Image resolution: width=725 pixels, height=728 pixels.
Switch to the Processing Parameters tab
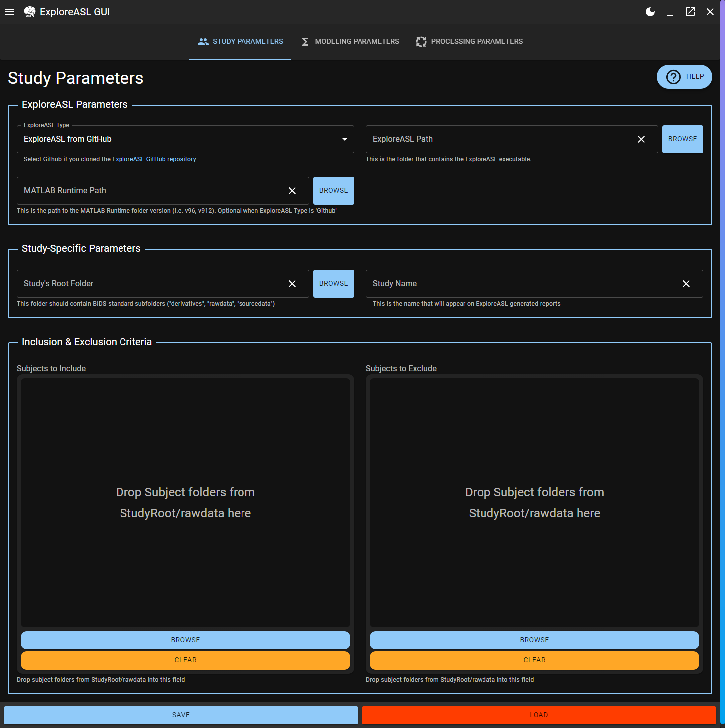click(x=470, y=42)
